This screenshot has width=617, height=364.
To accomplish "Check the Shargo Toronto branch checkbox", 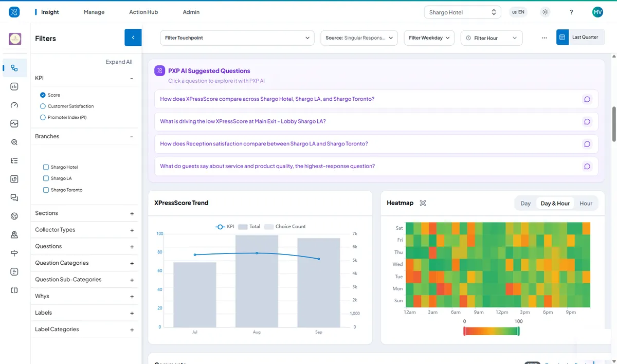I will pyautogui.click(x=46, y=190).
